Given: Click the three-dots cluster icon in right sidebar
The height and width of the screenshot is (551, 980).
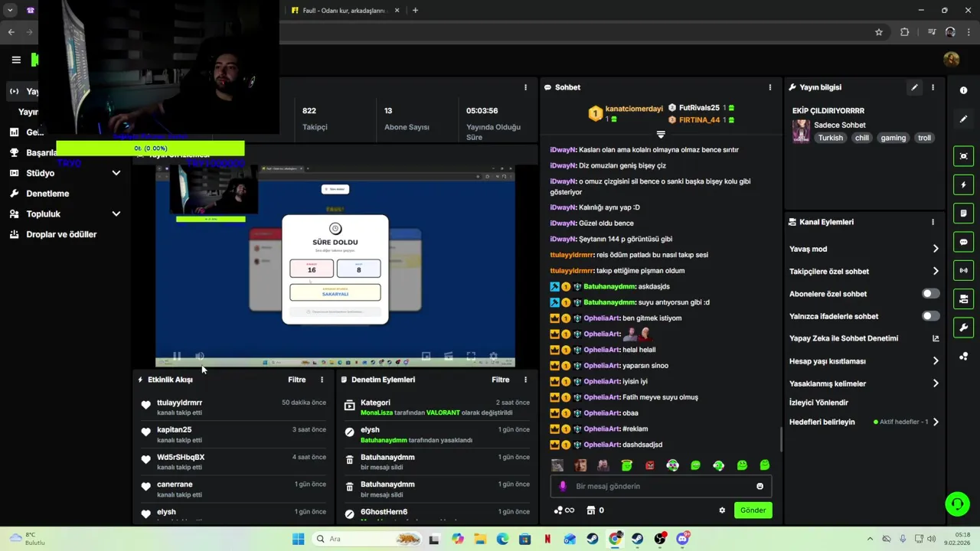Looking at the screenshot, I should pyautogui.click(x=963, y=357).
